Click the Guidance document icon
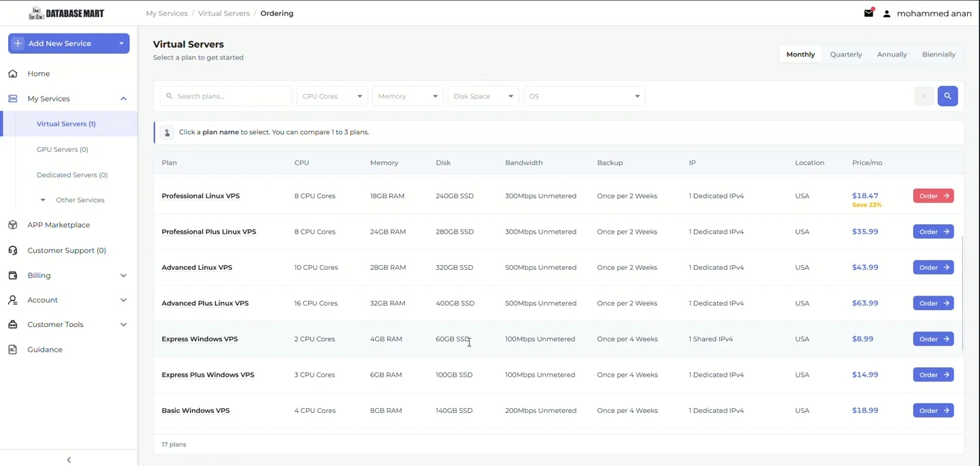The width and height of the screenshot is (980, 466). click(x=13, y=349)
